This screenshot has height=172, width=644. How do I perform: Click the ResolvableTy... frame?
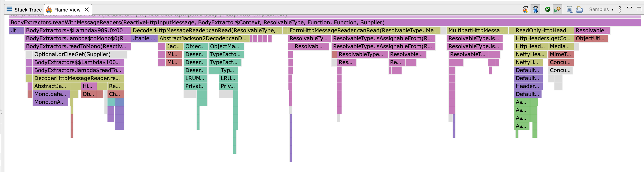pyautogui.click(x=309, y=38)
